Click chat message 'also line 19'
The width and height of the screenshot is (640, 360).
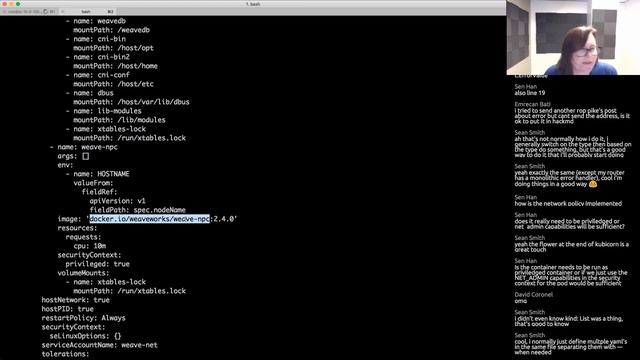pos(530,93)
